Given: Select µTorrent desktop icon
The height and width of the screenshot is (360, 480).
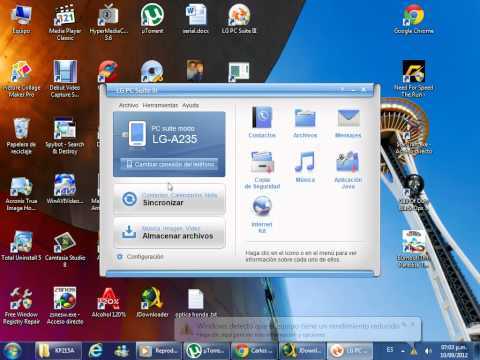Looking at the screenshot, I should pyautogui.click(x=152, y=19).
